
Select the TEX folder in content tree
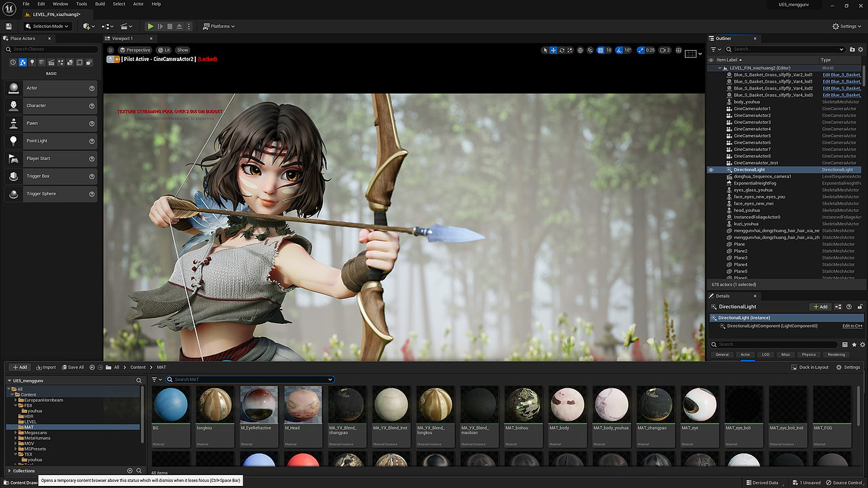pos(28,454)
